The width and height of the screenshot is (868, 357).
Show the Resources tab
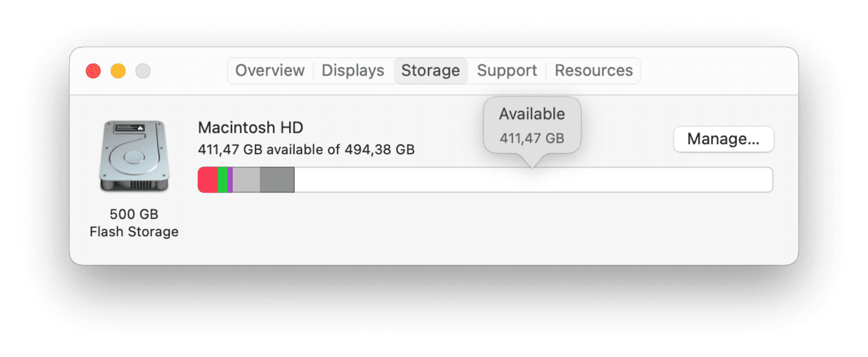point(593,71)
